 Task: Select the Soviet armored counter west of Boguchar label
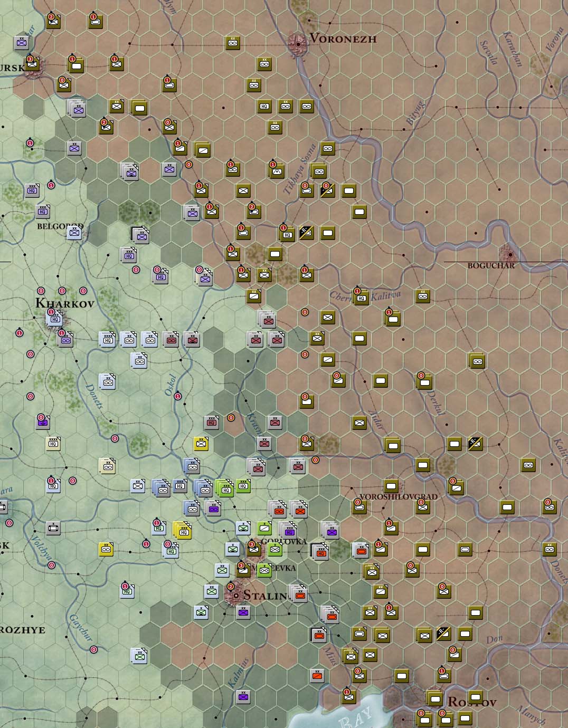422,296
